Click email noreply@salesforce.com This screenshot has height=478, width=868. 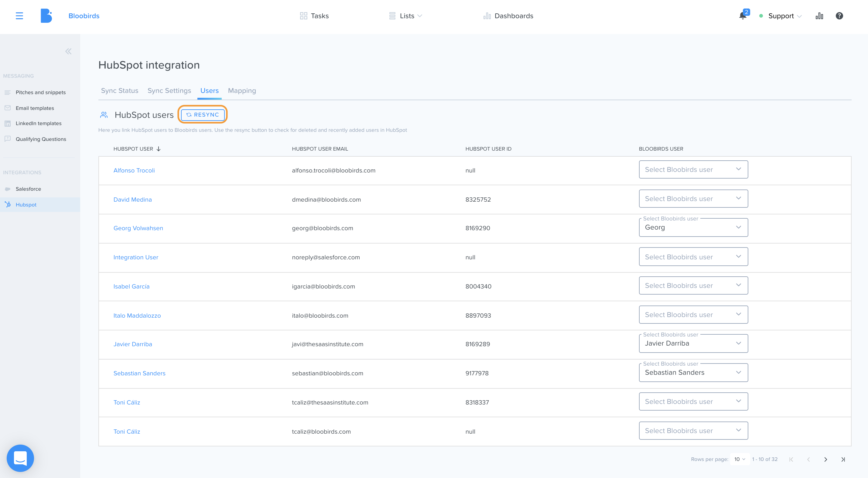point(326,257)
